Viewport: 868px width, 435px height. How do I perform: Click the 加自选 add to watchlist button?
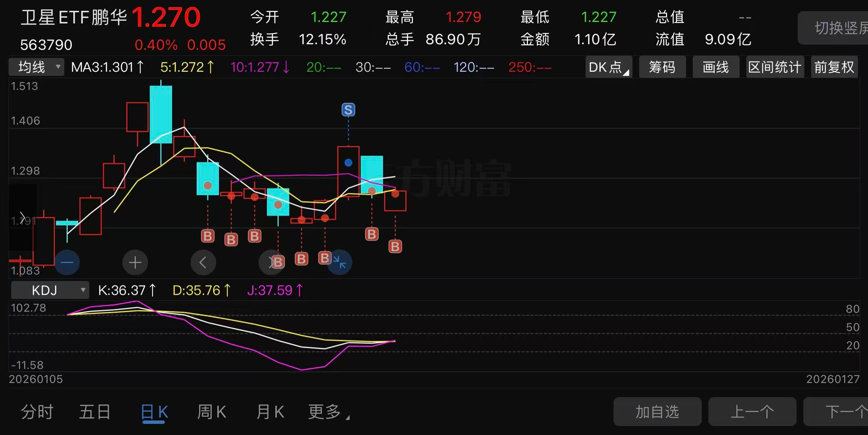click(x=657, y=412)
